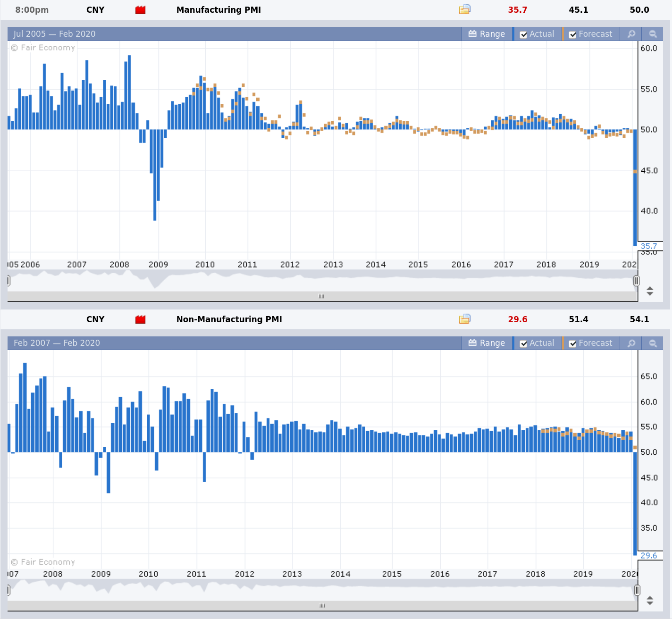Click the Feb 2007 — Feb 2020 date range label
Screen dimensions: 672x619
[x=57, y=343]
